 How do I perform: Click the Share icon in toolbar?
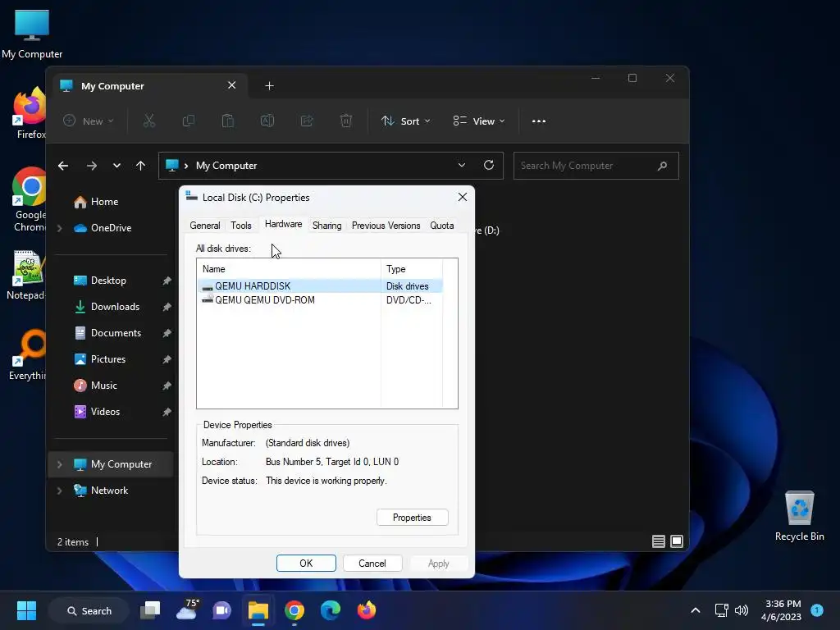coord(307,121)
